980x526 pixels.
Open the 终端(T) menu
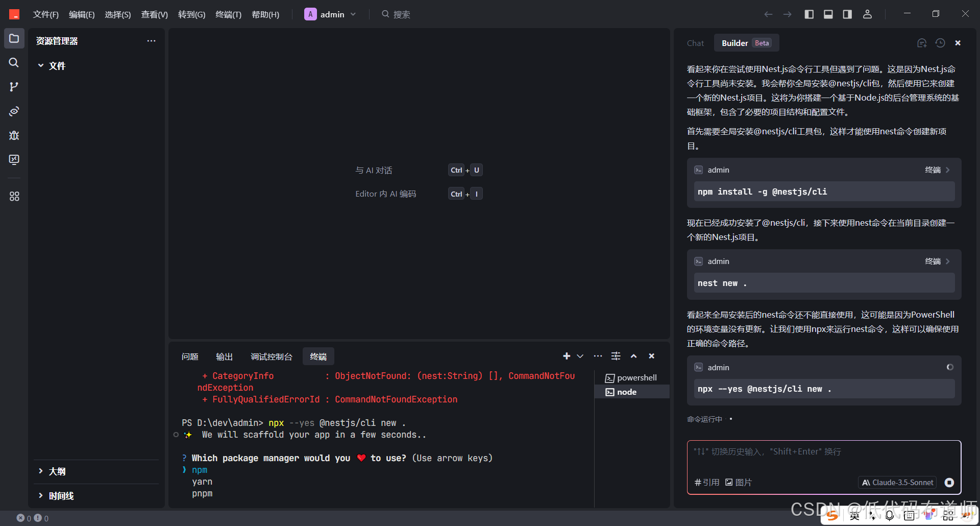click(229, 14)
